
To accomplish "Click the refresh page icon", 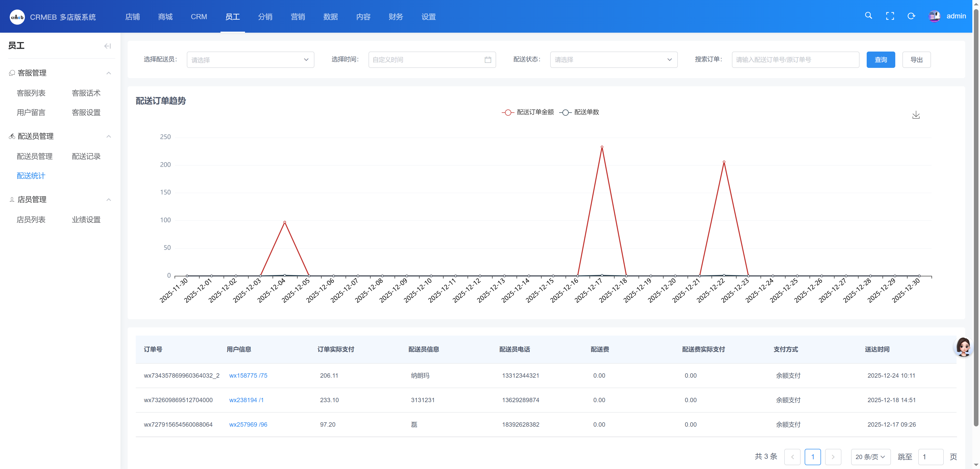I will [911, 16].
